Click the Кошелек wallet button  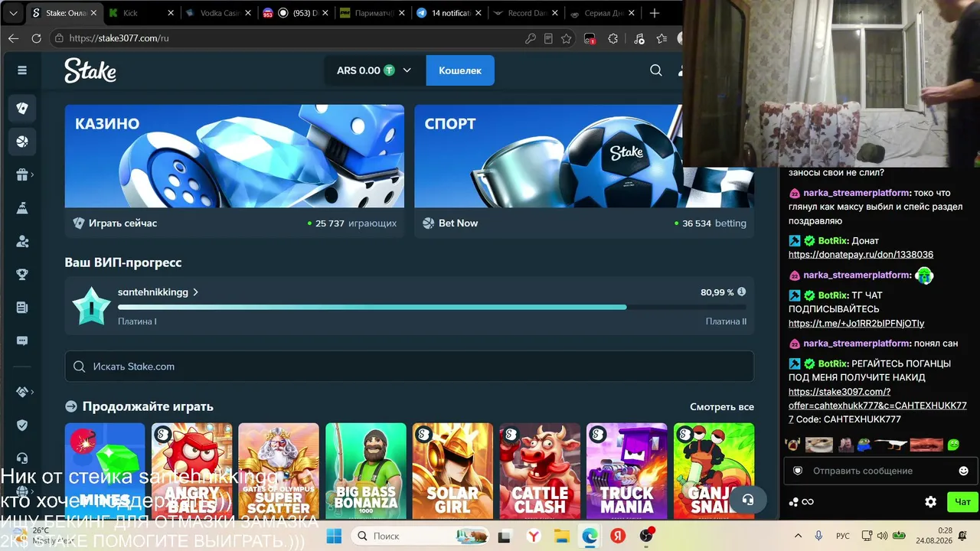click(460, 70)
